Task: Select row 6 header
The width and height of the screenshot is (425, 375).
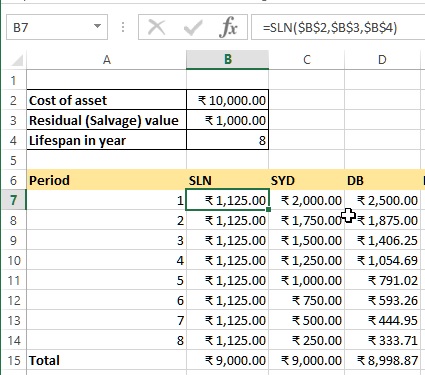Action: pyautogui.click(x=14, y=180)
